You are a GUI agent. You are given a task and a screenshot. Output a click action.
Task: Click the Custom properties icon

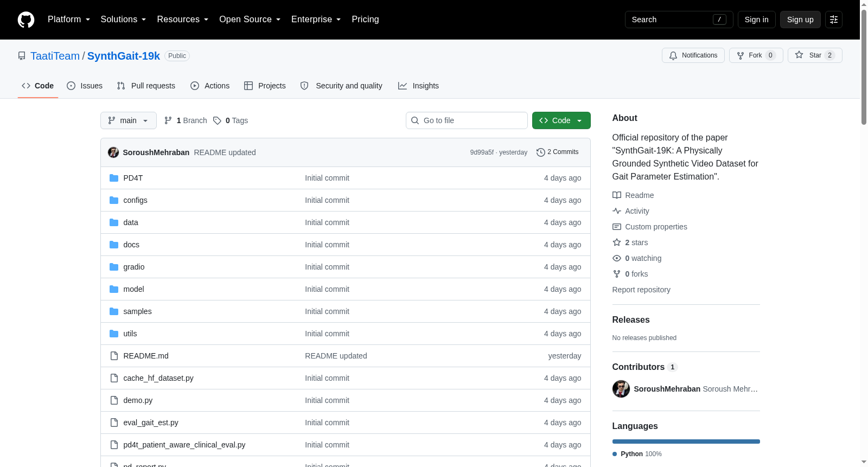[617, 227]
